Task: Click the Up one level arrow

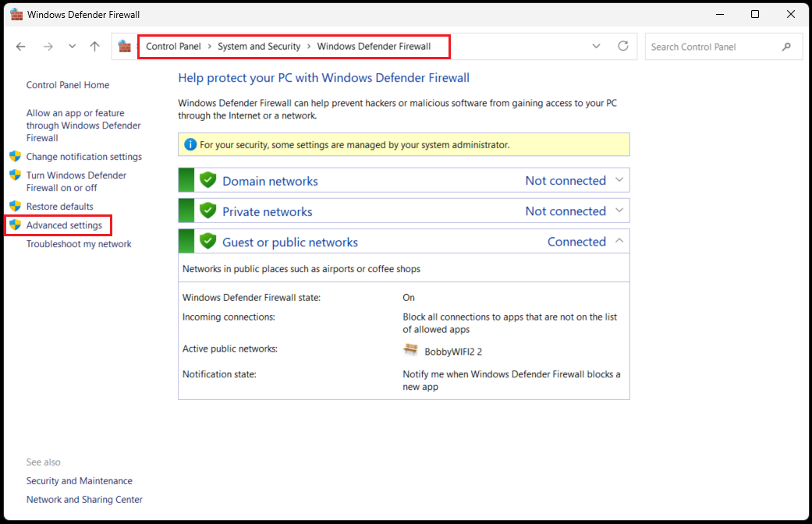Action: click(x=94, y=47)
